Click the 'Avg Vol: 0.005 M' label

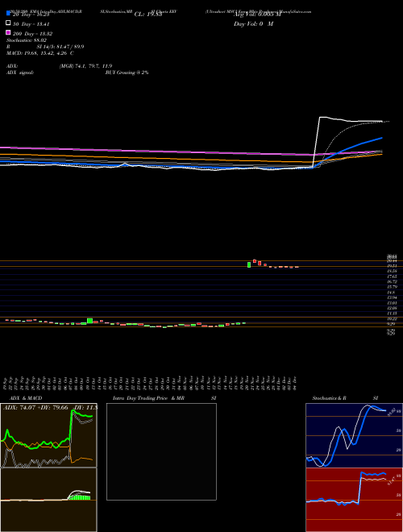(257, 15)
